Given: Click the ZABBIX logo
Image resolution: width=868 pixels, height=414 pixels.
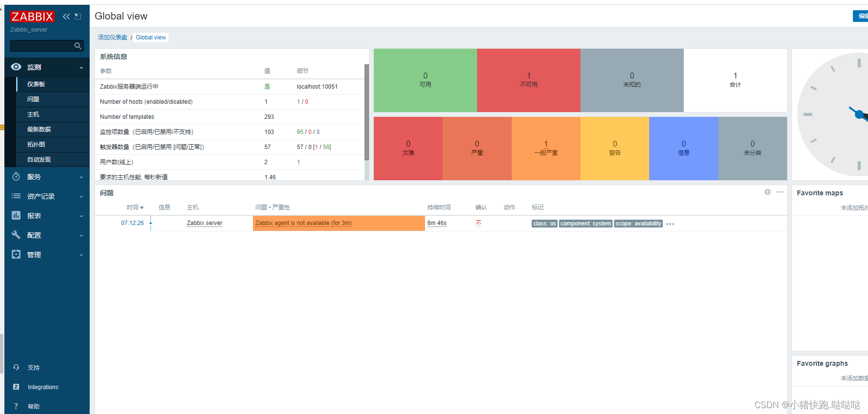Looking at the screenshot, I should 32,17.
